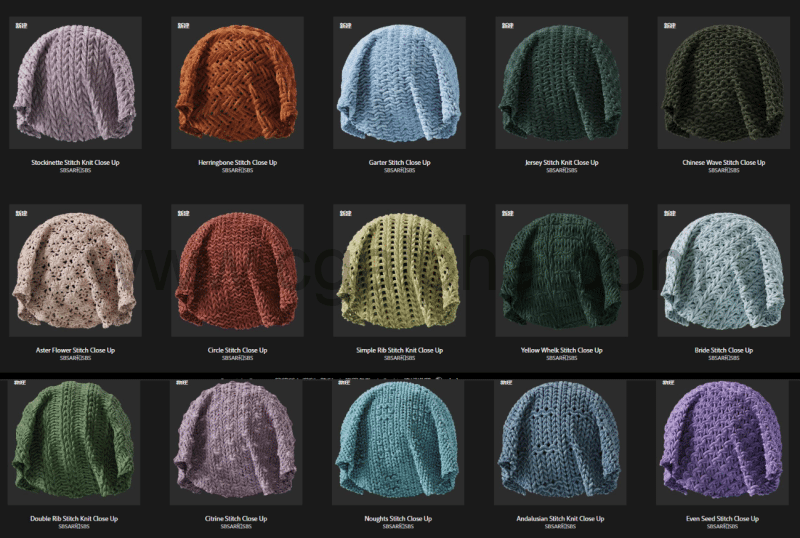Click the SBSAR format line under Stockinette Stitch
This screenshot has width=800, height=538.
[x=76, y=170]
